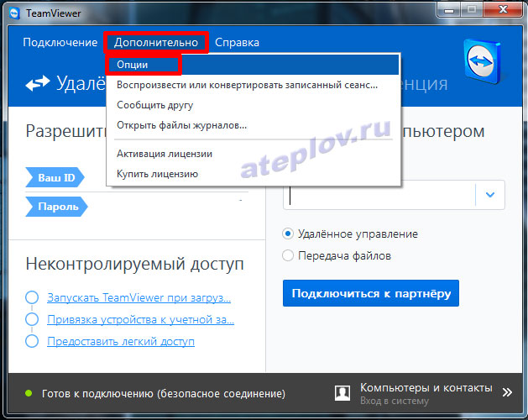Toggle circle next to Привязка устройства
The height and width of the screenshot is (420, 528).
coord(32,319)
